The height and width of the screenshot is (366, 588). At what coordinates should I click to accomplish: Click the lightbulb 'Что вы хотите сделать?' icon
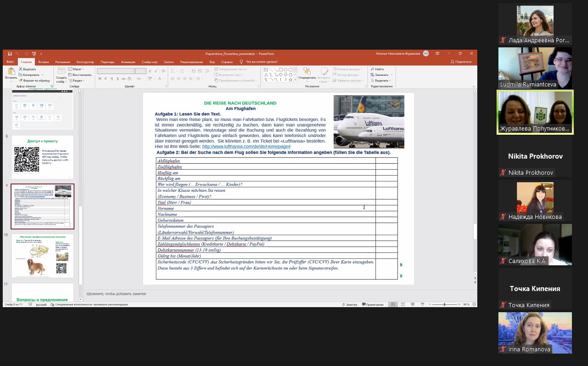click(241, 62)
